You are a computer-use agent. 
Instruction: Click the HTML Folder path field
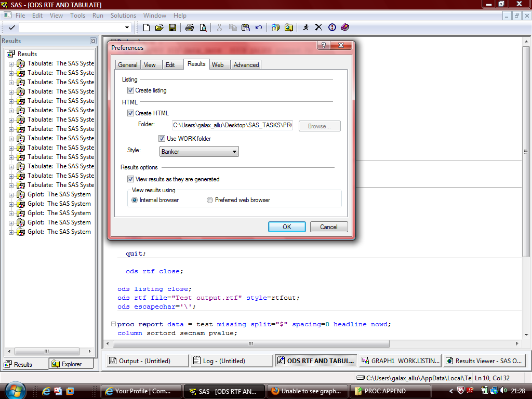232,126
